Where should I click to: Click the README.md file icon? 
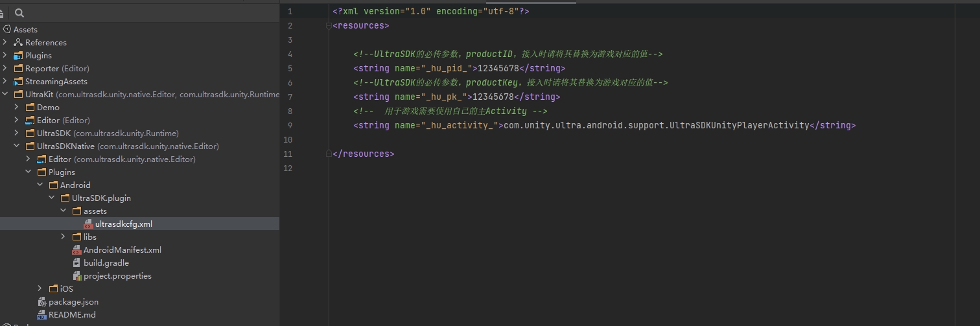(41, 314)
